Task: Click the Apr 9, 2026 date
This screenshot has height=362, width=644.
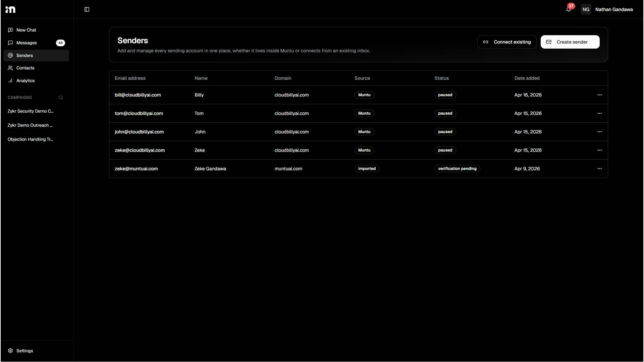Action: coord(527,169)
